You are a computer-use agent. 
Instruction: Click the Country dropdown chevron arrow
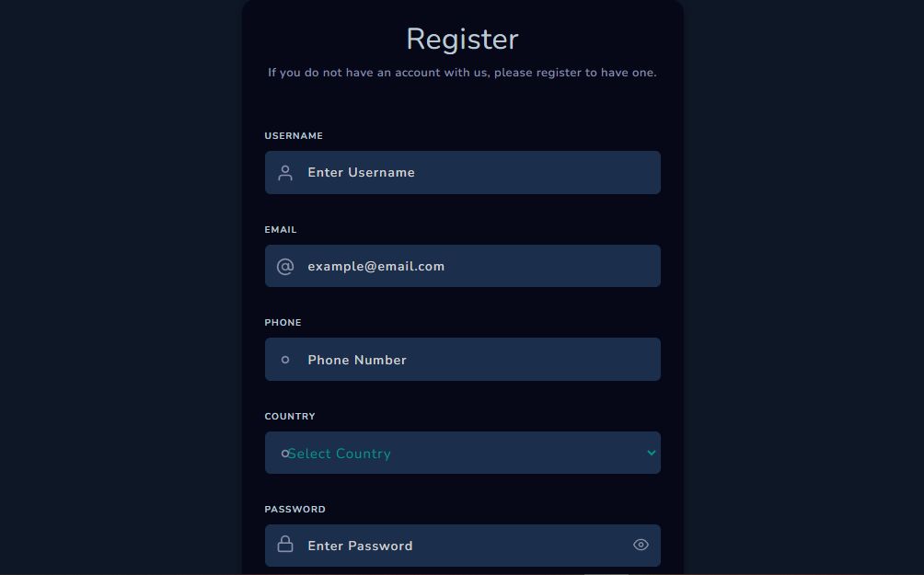click(652, 453)
